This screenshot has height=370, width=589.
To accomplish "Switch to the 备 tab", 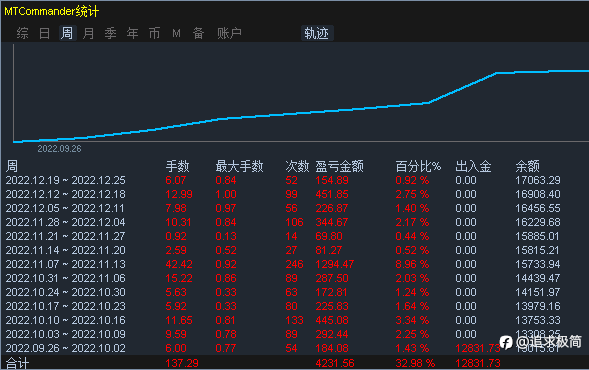I will tap(198, 33).
